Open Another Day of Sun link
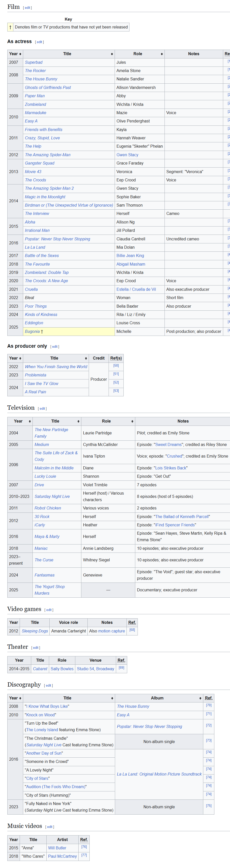 click(x=44, y=753)
